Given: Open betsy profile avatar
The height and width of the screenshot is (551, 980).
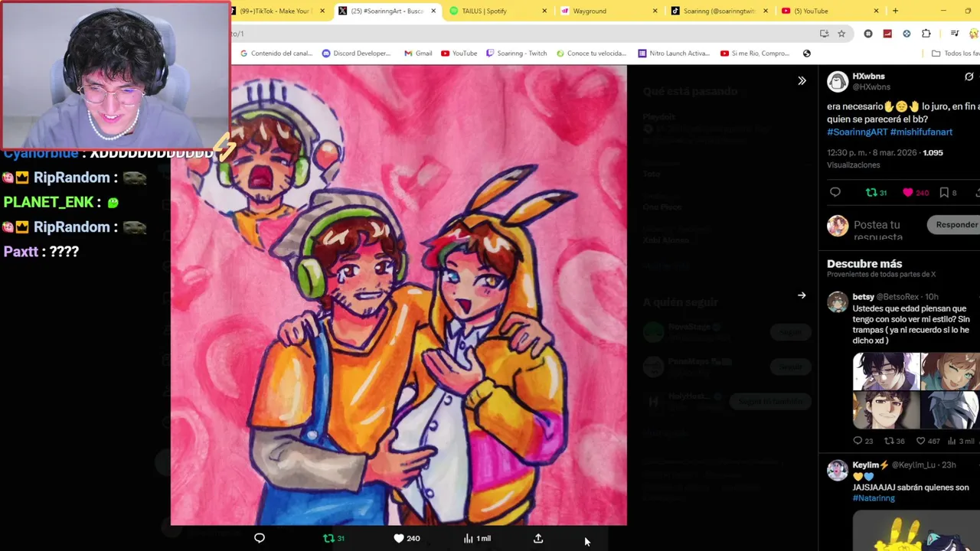Looking at the screenshot, I should [x=838, y=302].
